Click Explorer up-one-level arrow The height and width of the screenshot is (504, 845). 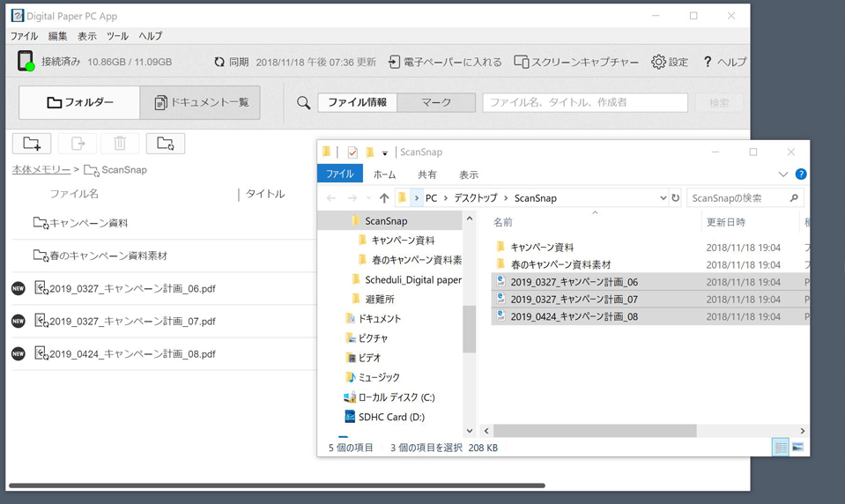(383, 198)
